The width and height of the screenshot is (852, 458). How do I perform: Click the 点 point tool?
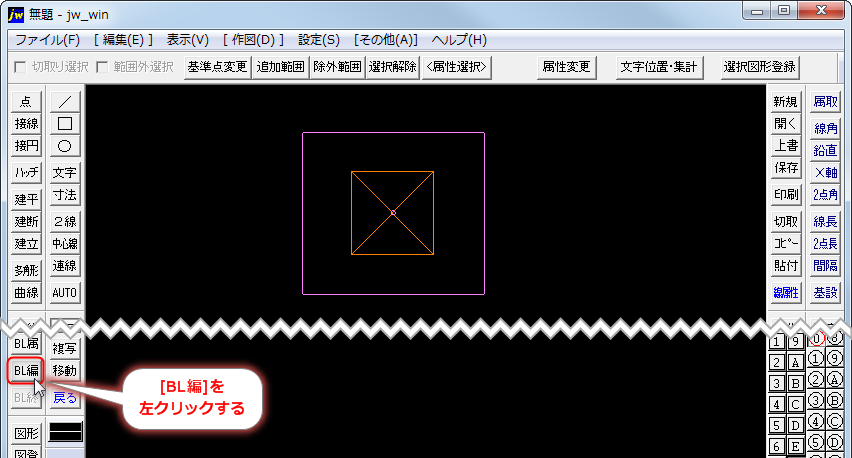[x=26, y=102]
